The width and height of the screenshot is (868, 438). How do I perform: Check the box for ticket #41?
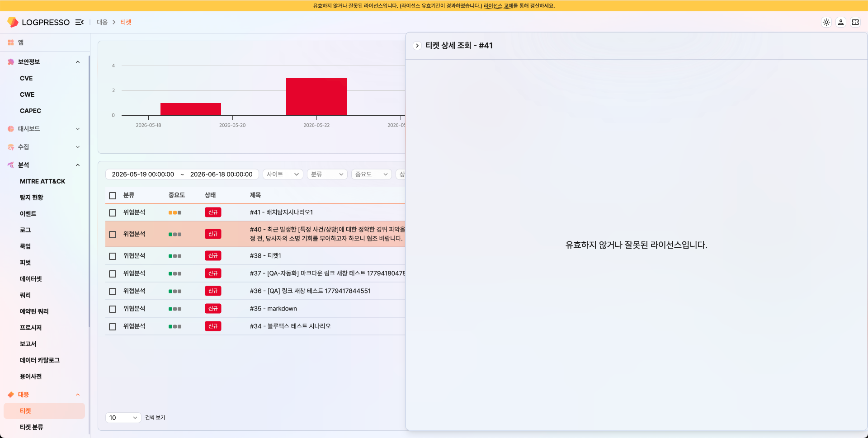click(113, 212)
